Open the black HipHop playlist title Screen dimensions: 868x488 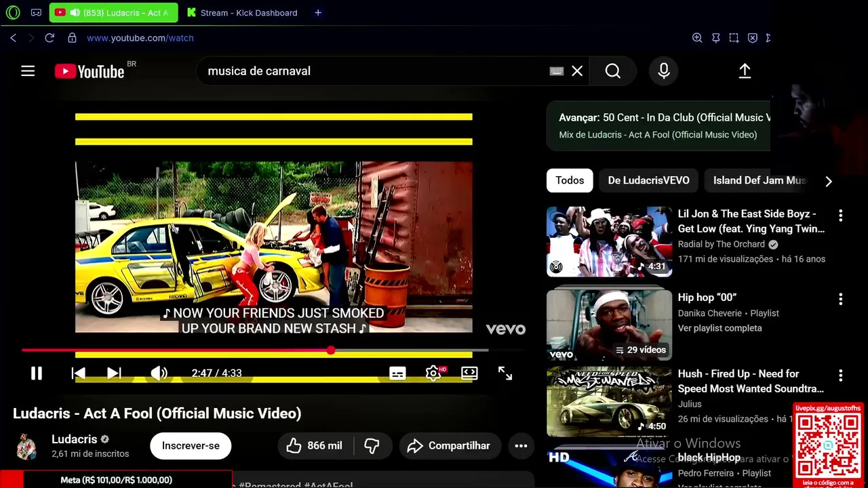point(709,457)
